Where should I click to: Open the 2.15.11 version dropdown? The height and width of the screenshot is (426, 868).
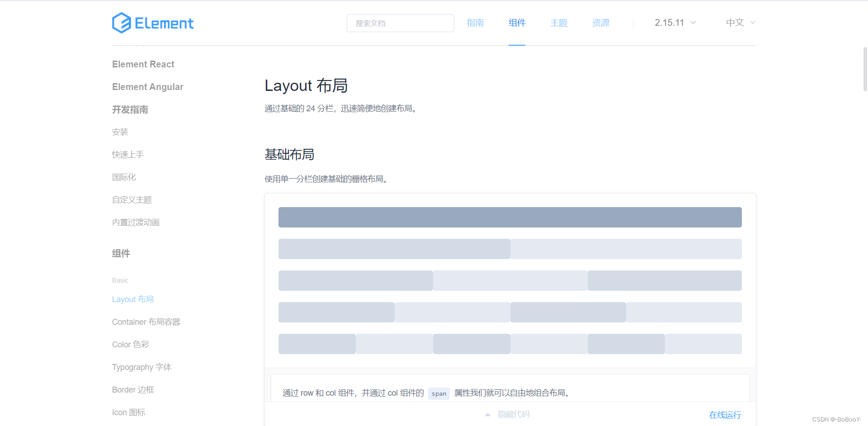tap(675, 23)
